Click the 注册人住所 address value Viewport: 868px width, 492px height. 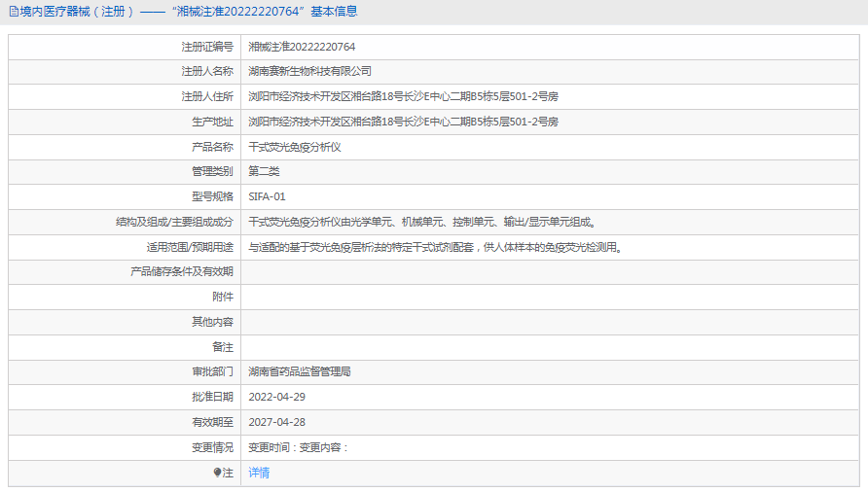point(403,97)
